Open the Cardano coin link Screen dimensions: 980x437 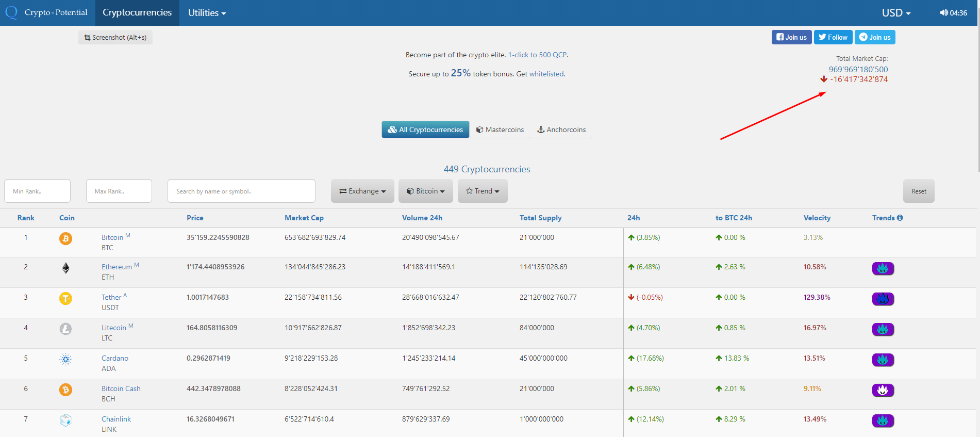click(115, 358)
